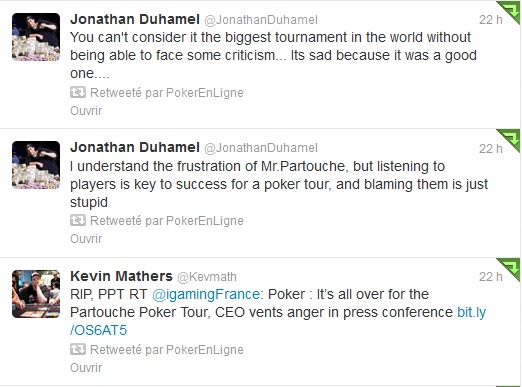Screen dimensions: 522x387
Task: Open Kevin Mathers profile avatar
Action: click(36, 294)
